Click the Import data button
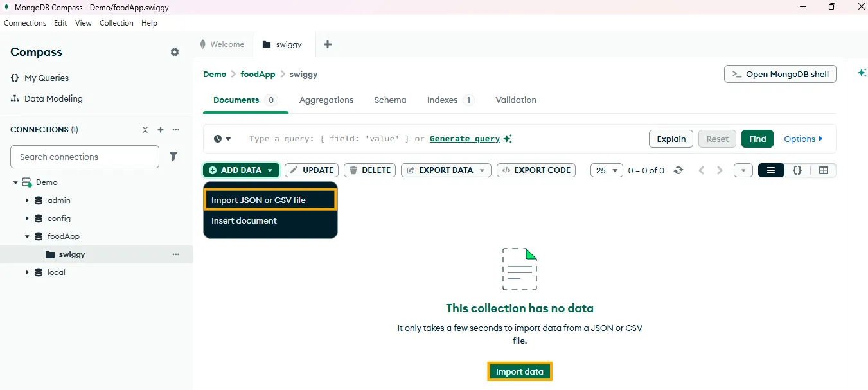The width and height of the screenshot is (868, 390). coord(520,371)
